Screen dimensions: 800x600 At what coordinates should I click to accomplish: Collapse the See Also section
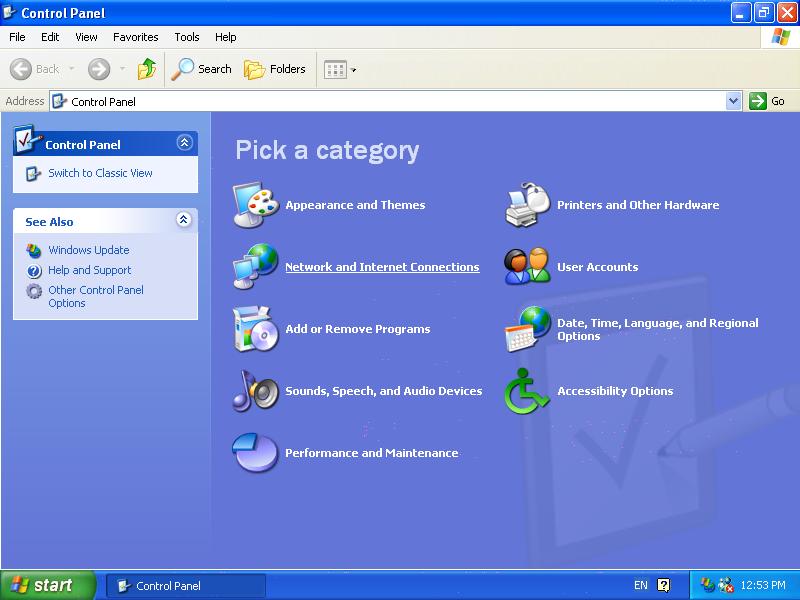pyautogui.click(x=184, y=220)
